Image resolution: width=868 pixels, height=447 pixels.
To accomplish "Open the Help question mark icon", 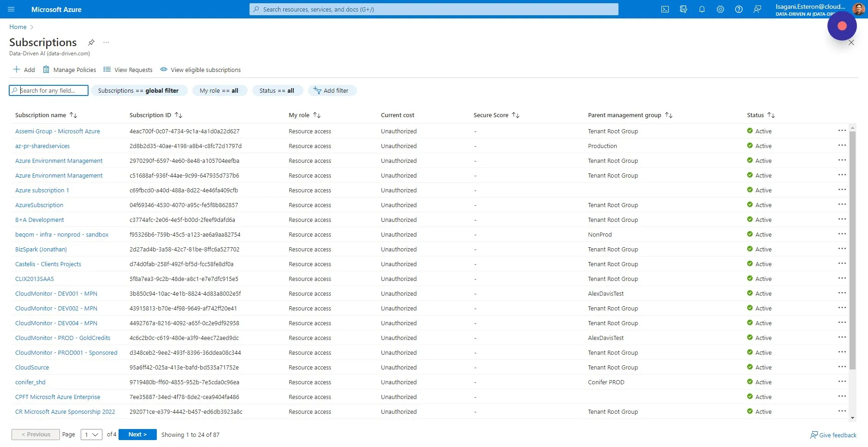I will pos(739,9).
